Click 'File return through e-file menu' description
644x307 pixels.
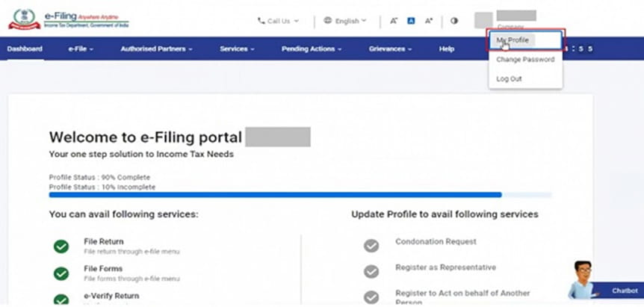pos(131,252)
